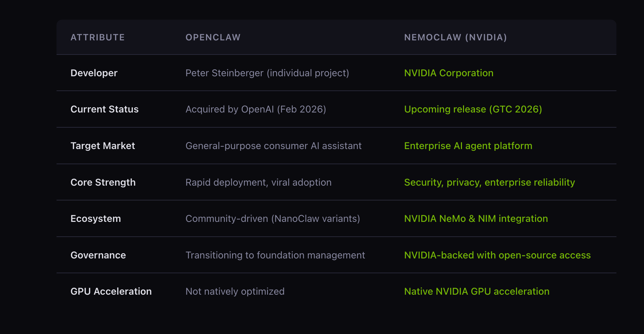
Task: Click the OPENCLAW column header
Action: coord(213,37)
